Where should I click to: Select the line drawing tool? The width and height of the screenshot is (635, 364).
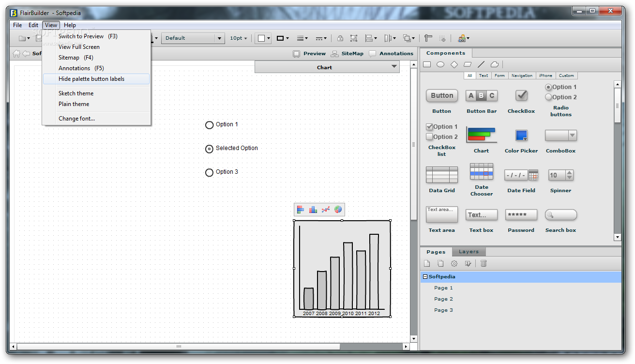click(x=481, y=64)
